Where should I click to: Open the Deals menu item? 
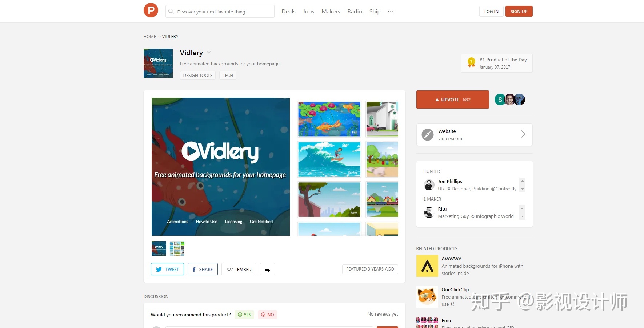[288, 12]
